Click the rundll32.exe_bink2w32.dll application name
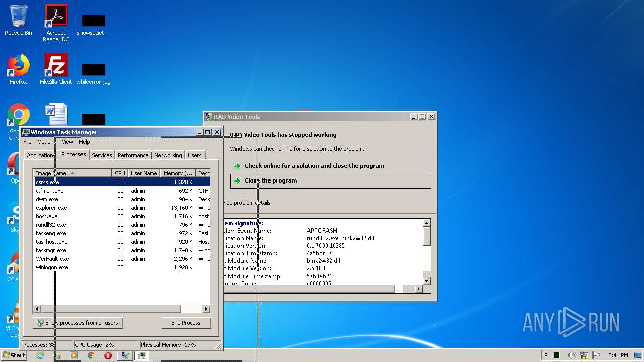Viewport: 644px width, 362px height. tap(341, 238)
